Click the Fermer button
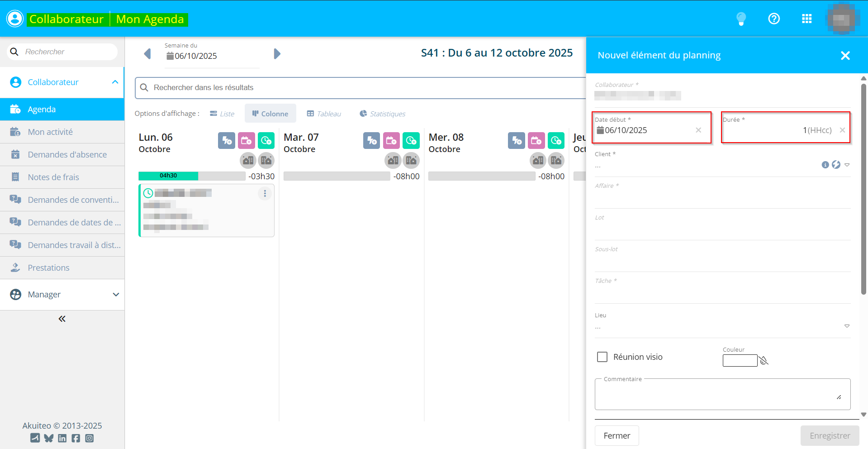The width and height of the screenshot is (868, 449). click(x=617, y=435)
